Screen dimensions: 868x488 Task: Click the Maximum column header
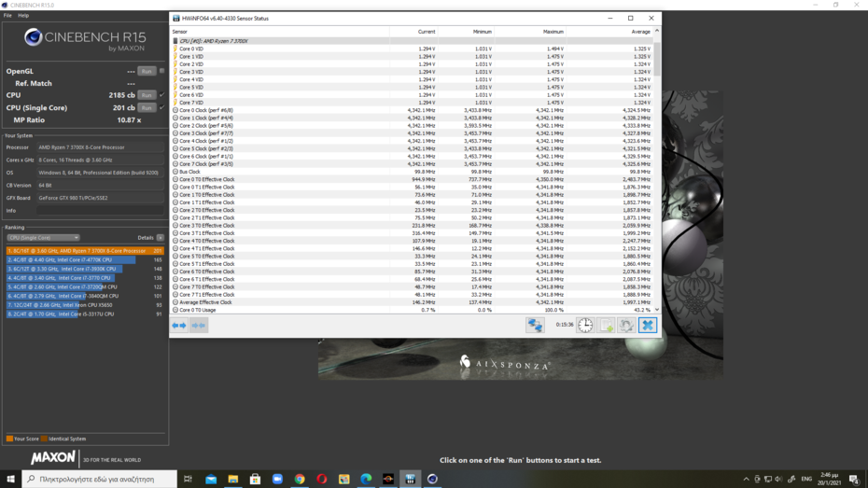pos(530,32)
